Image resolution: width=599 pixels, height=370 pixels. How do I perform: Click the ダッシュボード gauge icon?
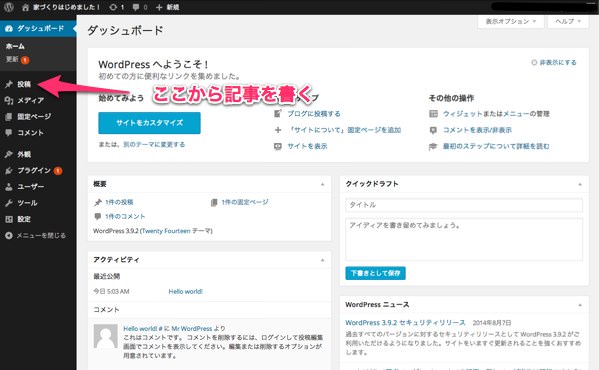point(9,29)
